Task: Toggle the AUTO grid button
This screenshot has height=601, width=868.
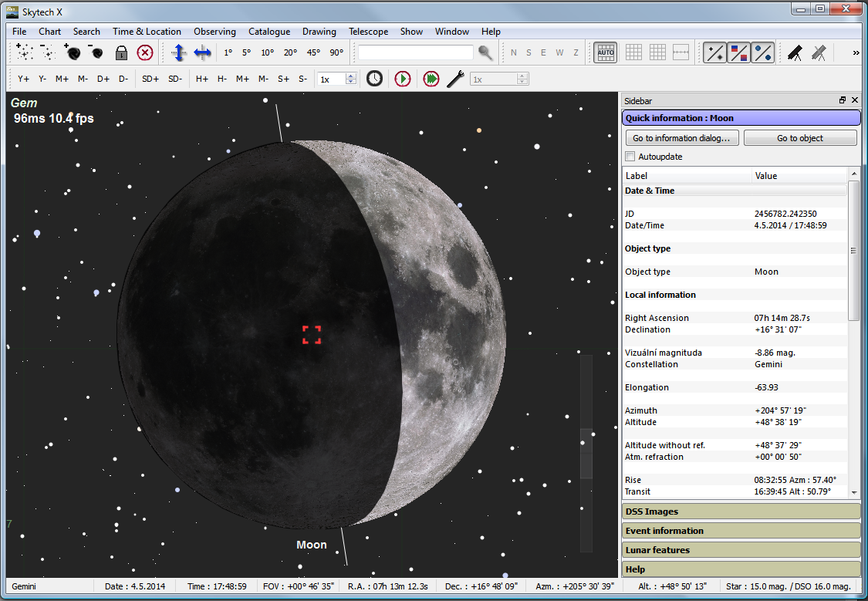Action: (606, 52)
